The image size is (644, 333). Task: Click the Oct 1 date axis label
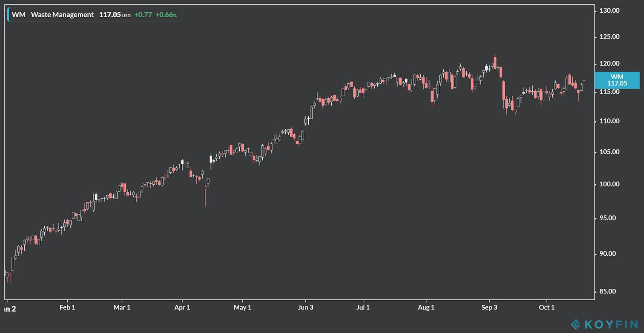point(547,307)
